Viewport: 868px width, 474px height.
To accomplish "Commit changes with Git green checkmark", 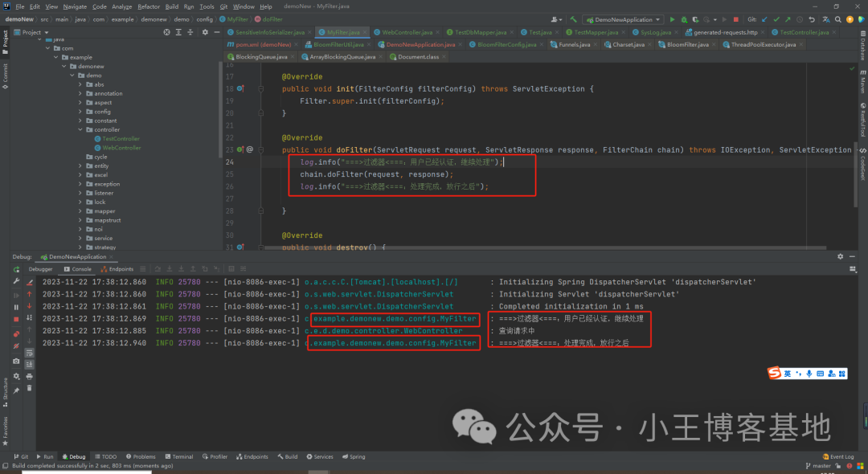I will 776,19.
